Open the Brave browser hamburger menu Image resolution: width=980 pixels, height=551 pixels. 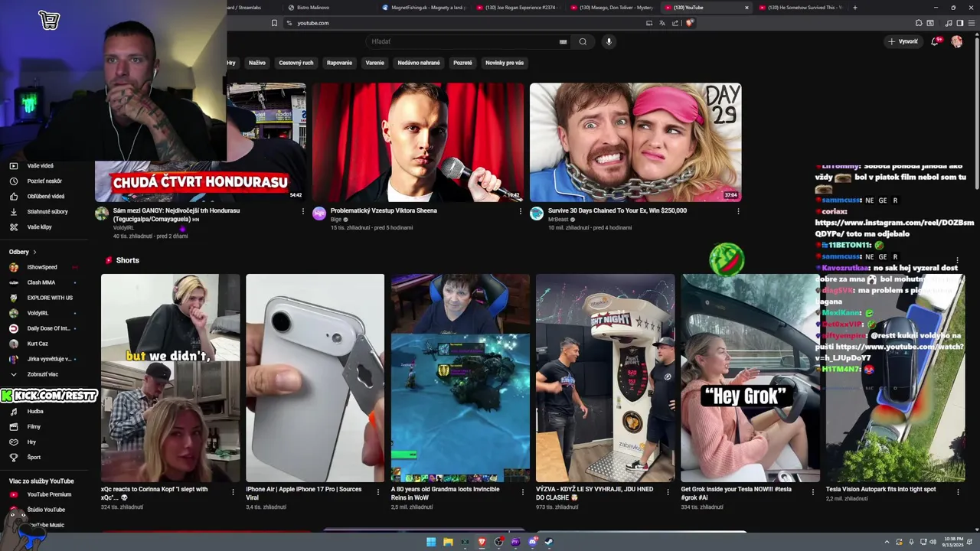tap(971, 23)
